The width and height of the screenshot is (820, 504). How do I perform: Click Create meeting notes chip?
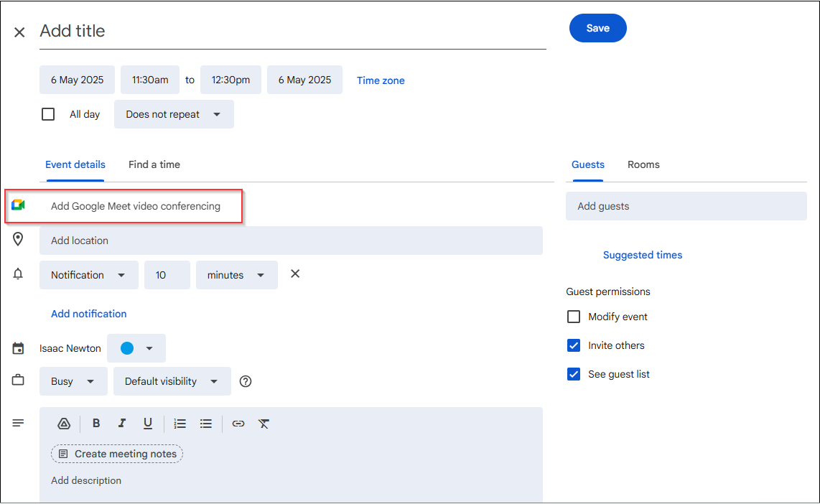point(117,454)
